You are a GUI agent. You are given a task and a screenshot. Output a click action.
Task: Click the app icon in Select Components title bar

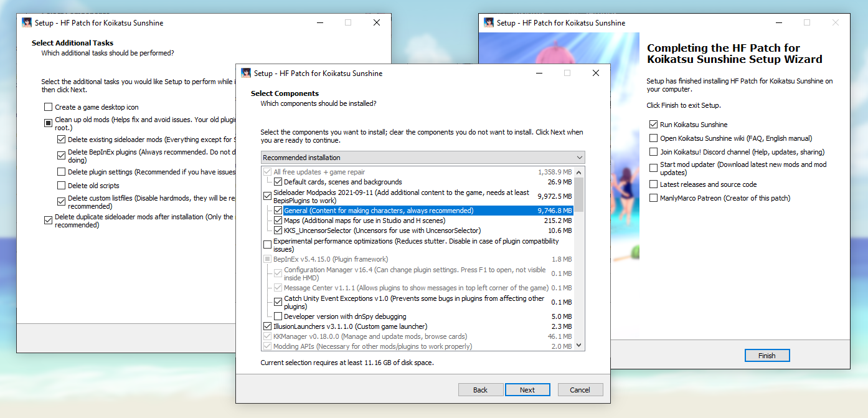[x=246, y=73]
